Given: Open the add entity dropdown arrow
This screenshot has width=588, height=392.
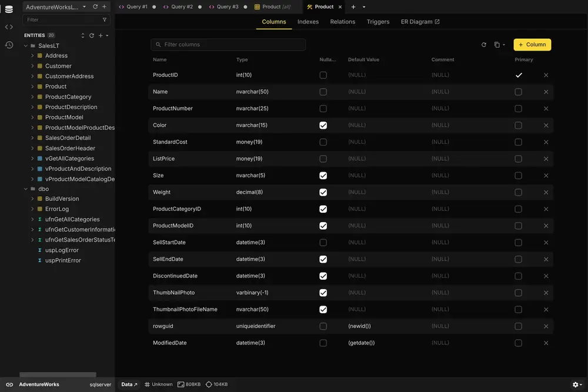Looking at the screenshot, I should 107,36.
